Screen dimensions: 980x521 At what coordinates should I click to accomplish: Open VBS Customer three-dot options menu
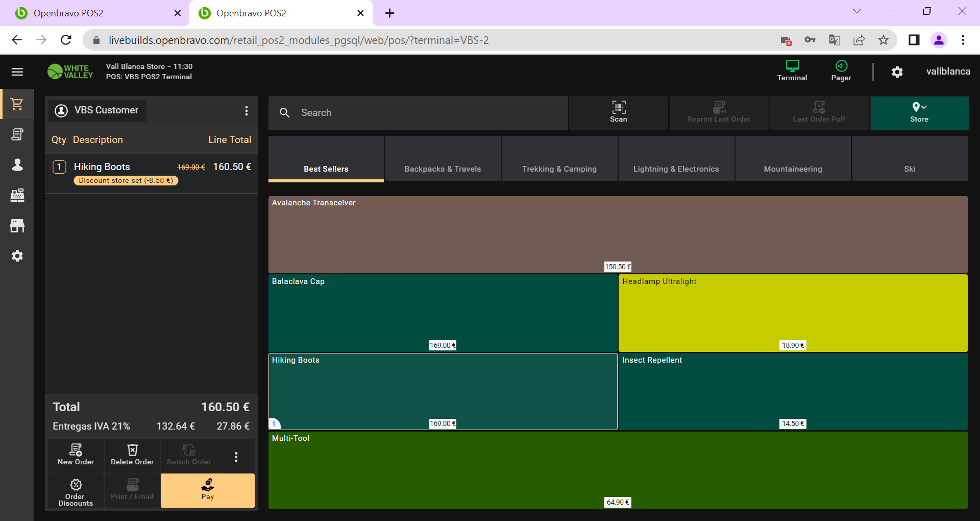[247, 111]
